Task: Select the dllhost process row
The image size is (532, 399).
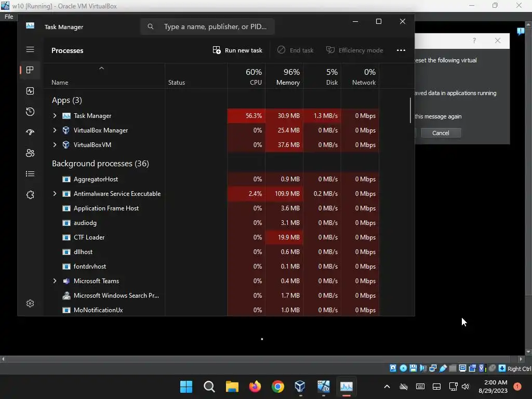Action: pyautogui.click(x=210, y=252)
